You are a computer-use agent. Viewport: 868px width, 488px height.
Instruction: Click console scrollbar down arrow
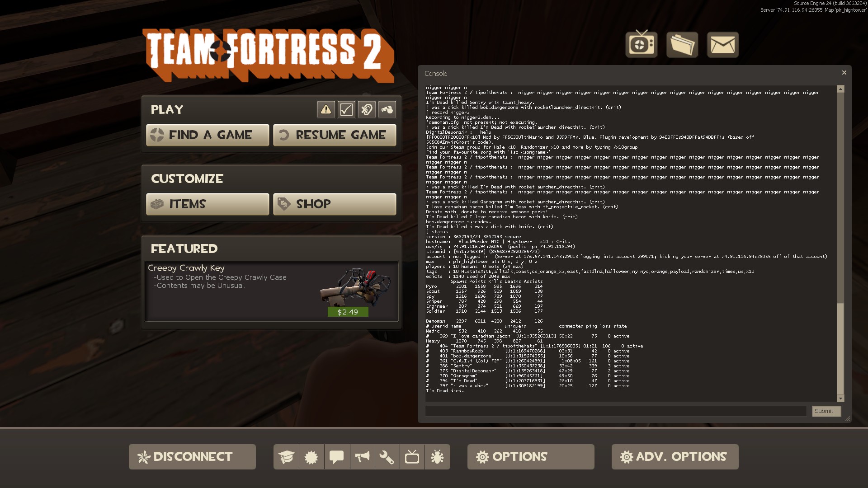[840, 399]
